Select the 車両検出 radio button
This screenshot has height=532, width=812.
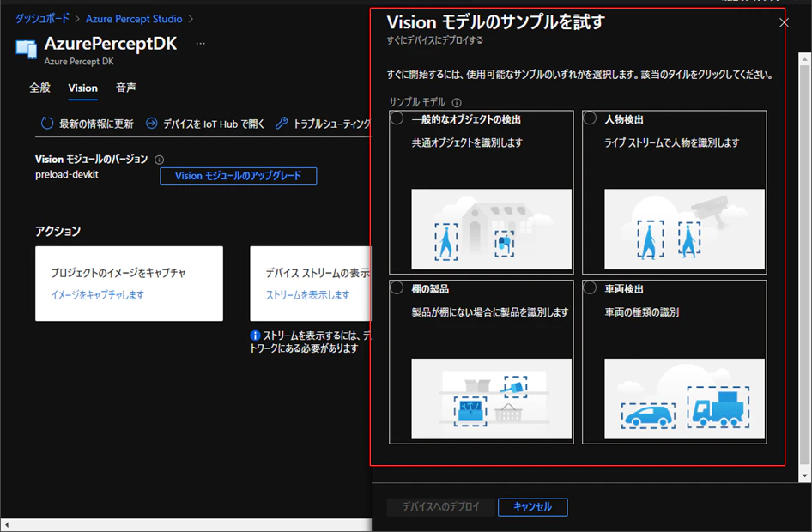point(591,288)
